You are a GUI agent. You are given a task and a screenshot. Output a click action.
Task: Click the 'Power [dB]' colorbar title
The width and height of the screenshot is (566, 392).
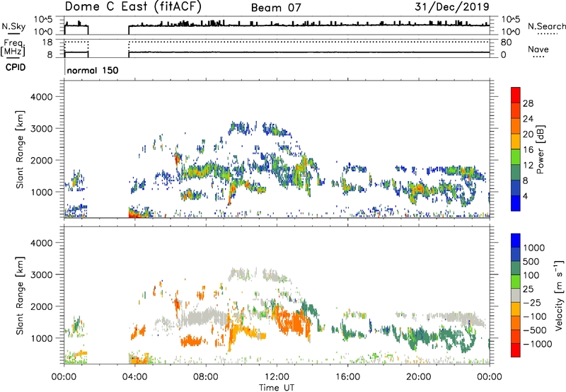point(540,149)
